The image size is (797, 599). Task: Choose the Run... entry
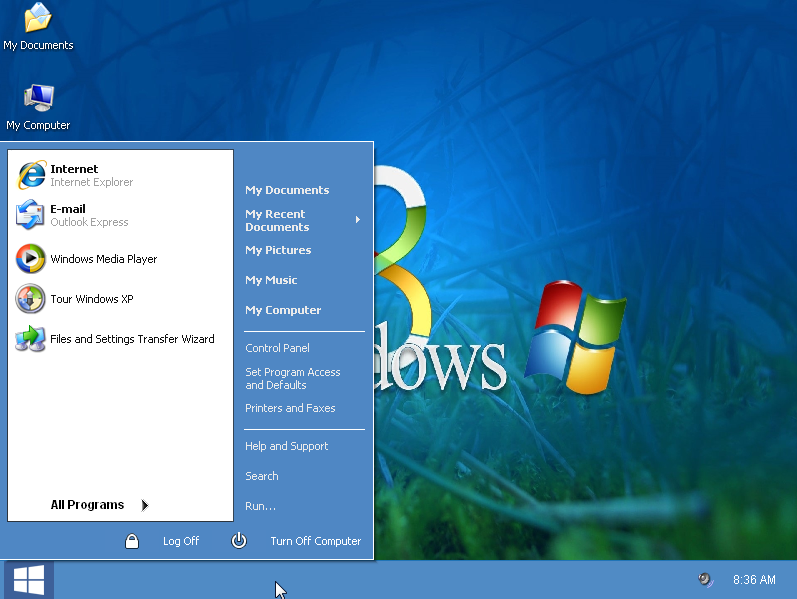(260, 506)
